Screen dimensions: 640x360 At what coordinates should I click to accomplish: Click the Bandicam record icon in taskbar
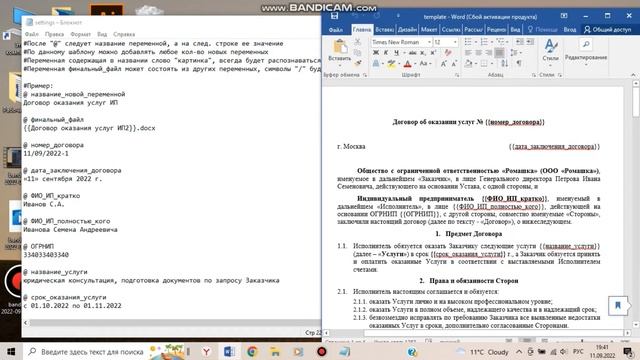point(322,351)
